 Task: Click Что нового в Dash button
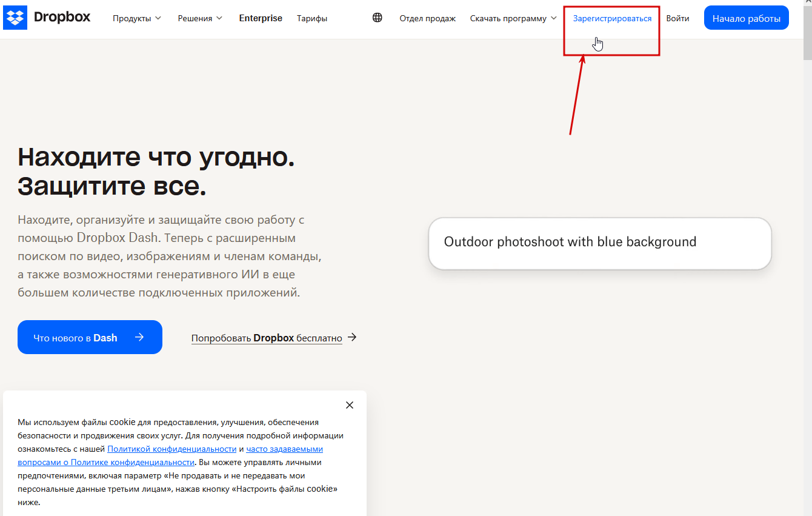point(90,337)
